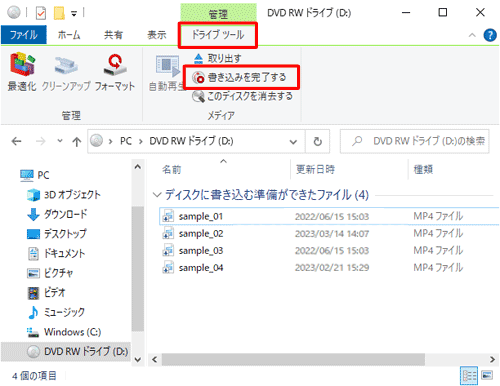
Task: Click date 2023/02/21 15:29 of sample_04
Action: [x=332, y=268]
